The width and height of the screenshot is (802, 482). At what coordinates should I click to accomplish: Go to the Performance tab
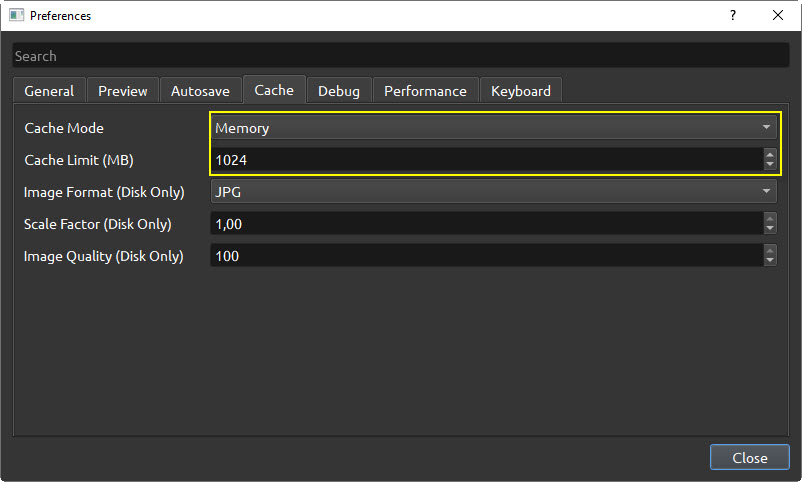tap(426, 91)
